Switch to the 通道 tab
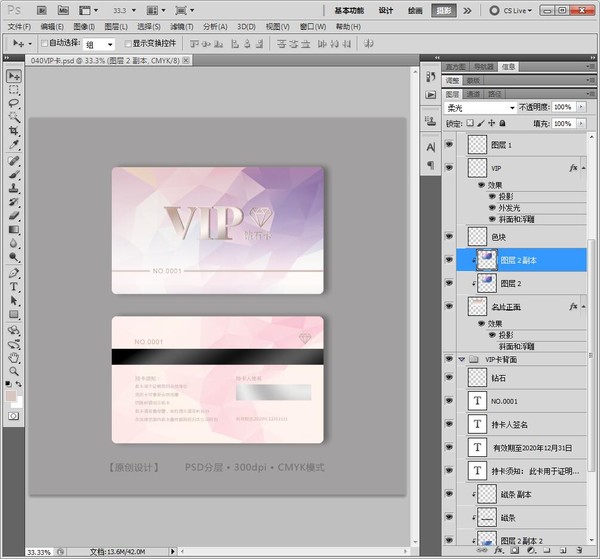The image size is (600, 559). coord(473,94)
